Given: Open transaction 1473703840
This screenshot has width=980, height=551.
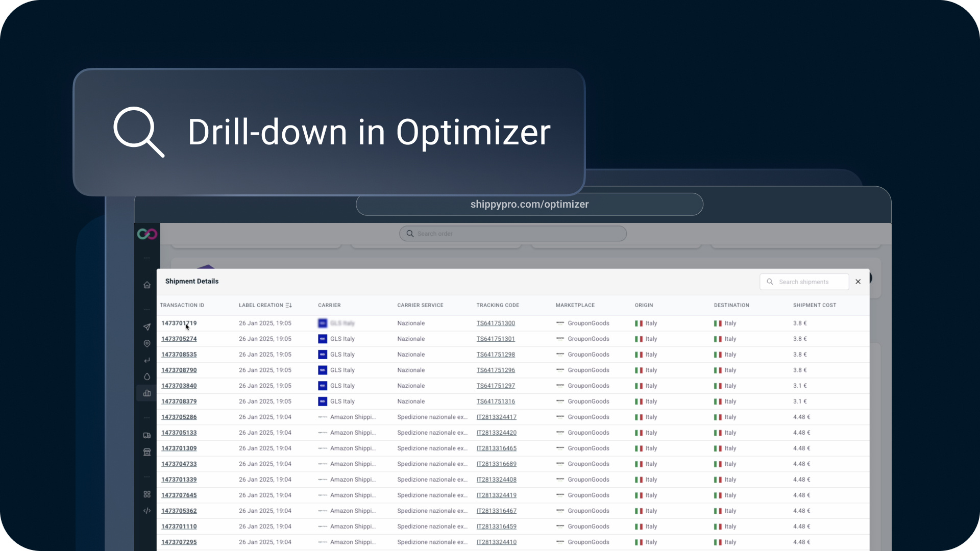Looking at the screenshot, I should (x=179, y=386).
